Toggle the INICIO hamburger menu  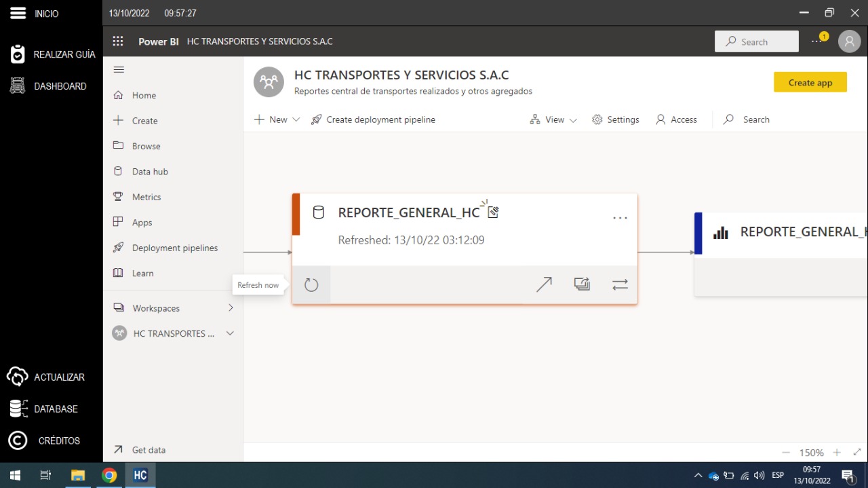point(18,14)
